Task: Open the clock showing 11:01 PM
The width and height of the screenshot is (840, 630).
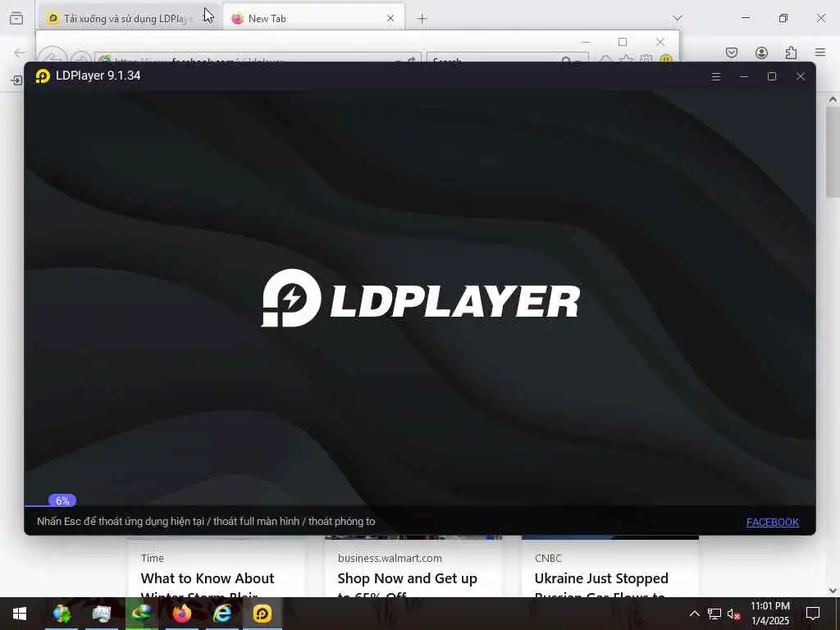Action: [769, 614]
